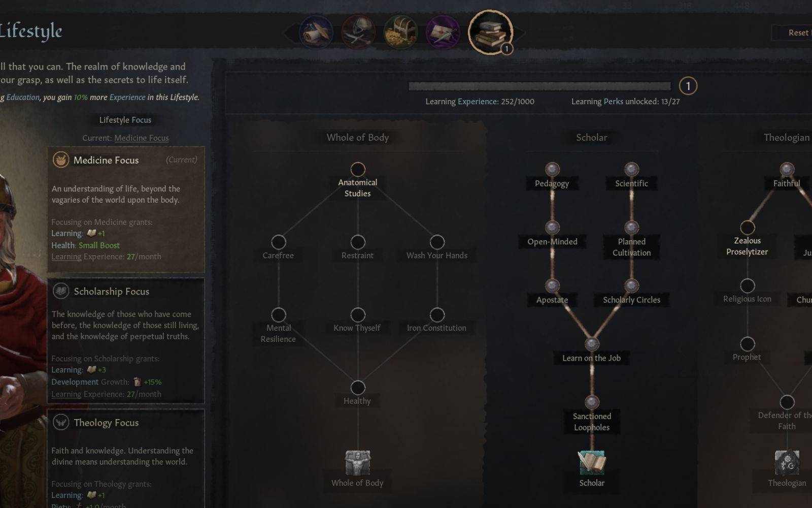Click the Learning Experience progress bar
Viewport: 812px width, 508px height.
(x=539, y=86)
